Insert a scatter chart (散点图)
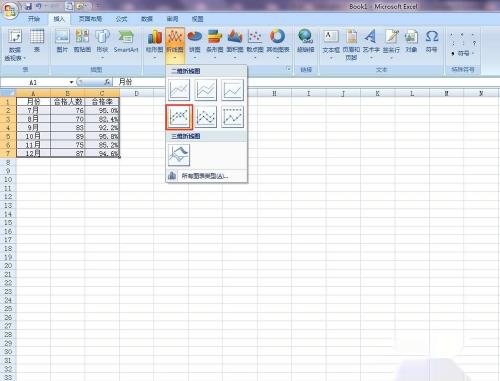Viewport: 500px width, 381px height. pos(255,44)
